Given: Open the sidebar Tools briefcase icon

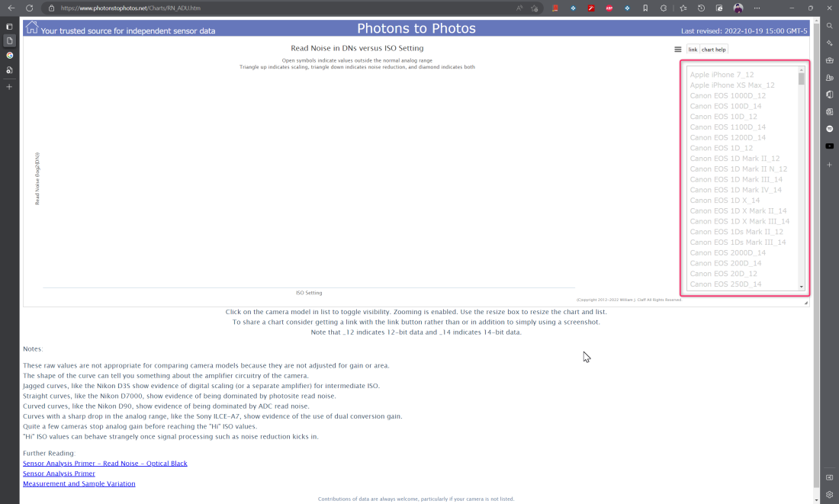Looking at the screenshot, I should (x=829, y=60).
